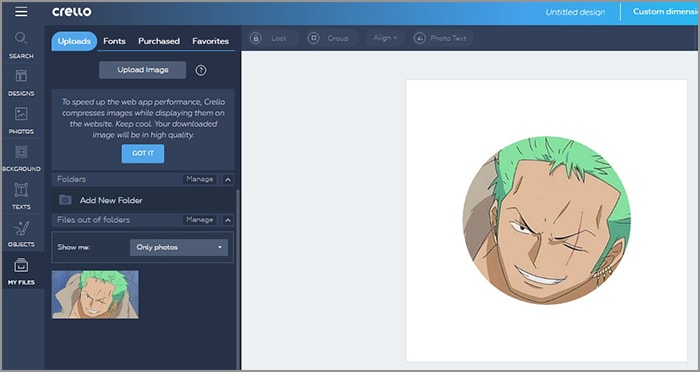Open the Objects sidebar panel

21,234
